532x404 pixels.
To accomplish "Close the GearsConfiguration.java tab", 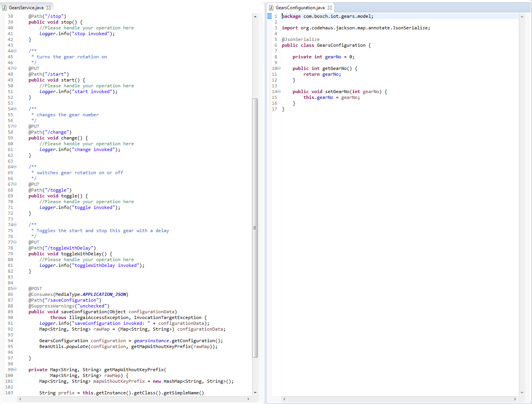I will pos(329,7).
